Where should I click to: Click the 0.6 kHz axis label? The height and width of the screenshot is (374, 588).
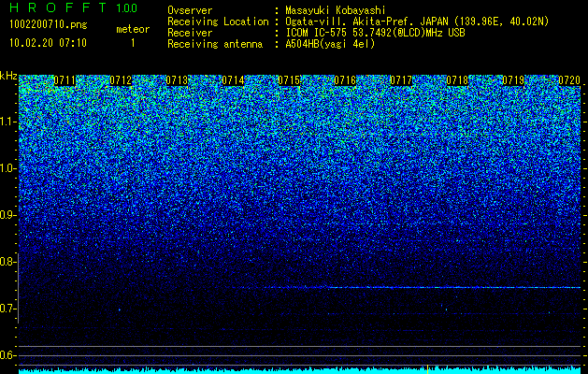(x=7, y=355)
